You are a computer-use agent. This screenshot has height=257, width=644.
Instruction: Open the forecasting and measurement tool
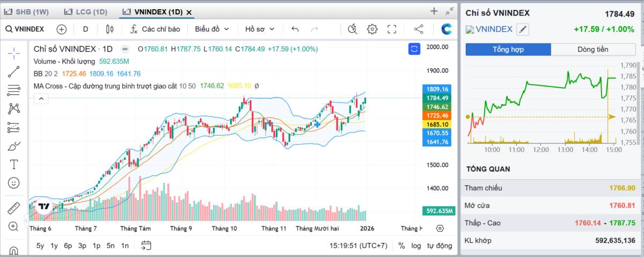point(14,127)
